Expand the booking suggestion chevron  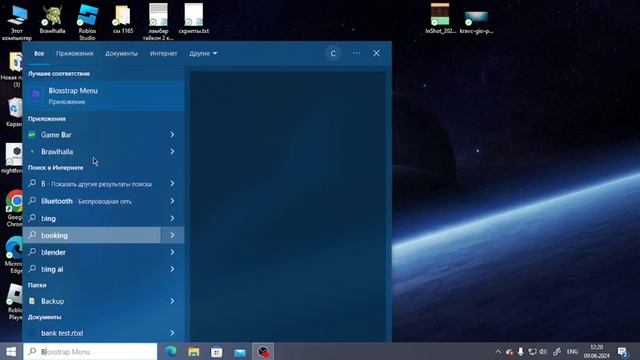tap(172, 236)
